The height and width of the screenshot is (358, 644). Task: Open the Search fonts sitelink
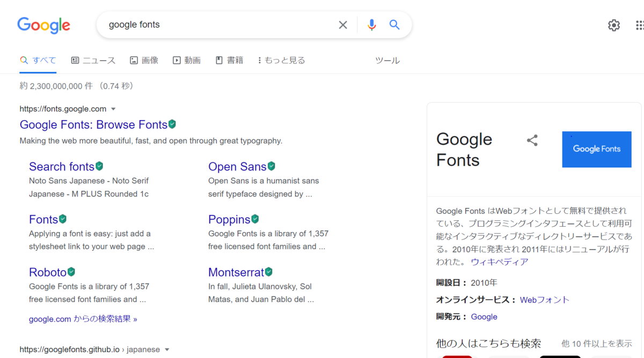click(62, 167)
